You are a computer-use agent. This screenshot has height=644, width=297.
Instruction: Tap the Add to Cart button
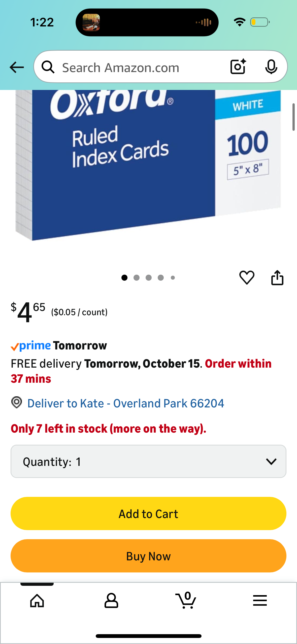point(148,513)
